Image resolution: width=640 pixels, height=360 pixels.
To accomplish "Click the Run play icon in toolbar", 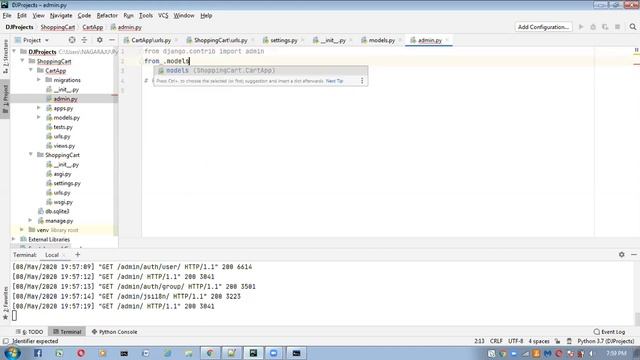I will coord(581,27).
